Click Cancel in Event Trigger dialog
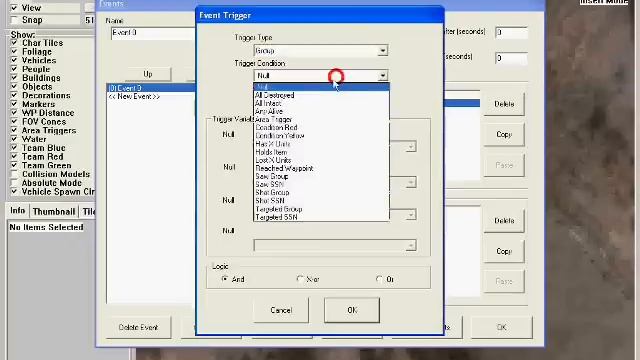 [281, 310]
